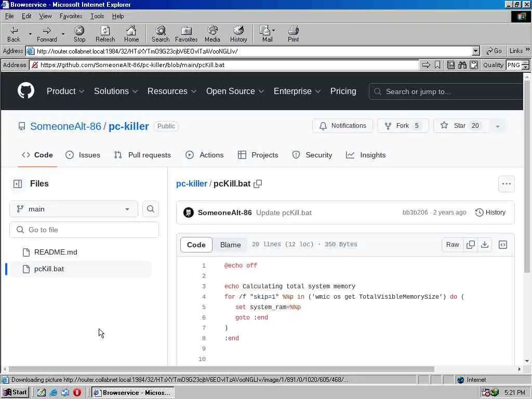The image size is (532, 399).
Task: Open the Favorites toolbar icon
Action: (187, 34)
